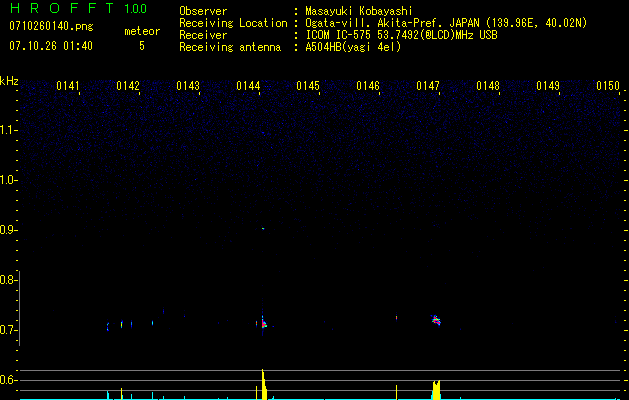Click time marker 0148
Viewport: 629px width, 400px height.
(x=488, y=86)
